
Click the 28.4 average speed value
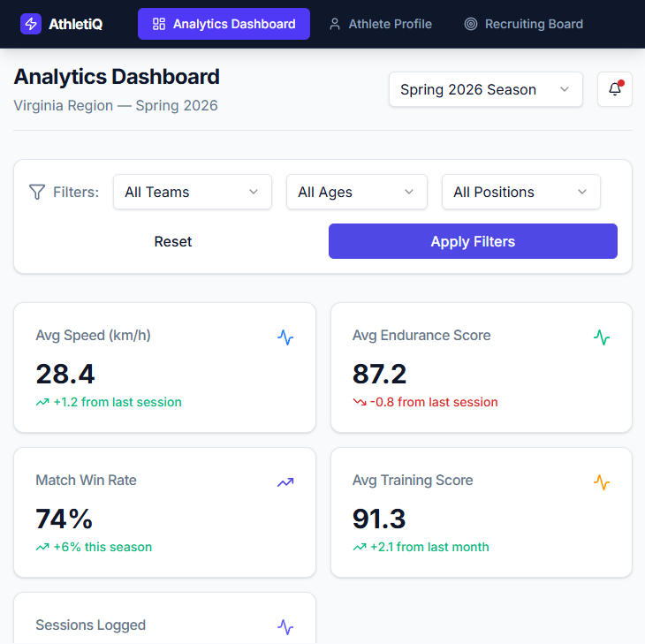(65, 374)
